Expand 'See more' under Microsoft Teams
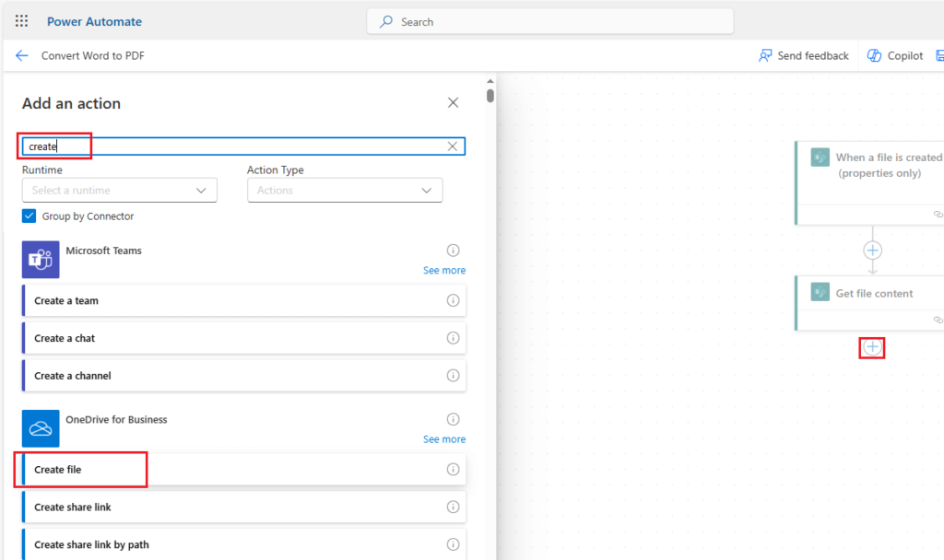This screenshot has width=944, height=560. click(444, 270)
